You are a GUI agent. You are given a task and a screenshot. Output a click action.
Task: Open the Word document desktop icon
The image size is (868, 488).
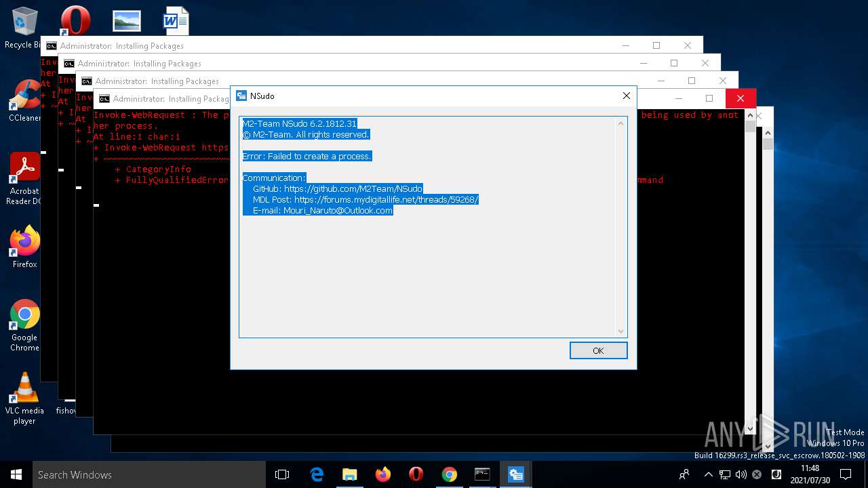[x=176, y=21]
